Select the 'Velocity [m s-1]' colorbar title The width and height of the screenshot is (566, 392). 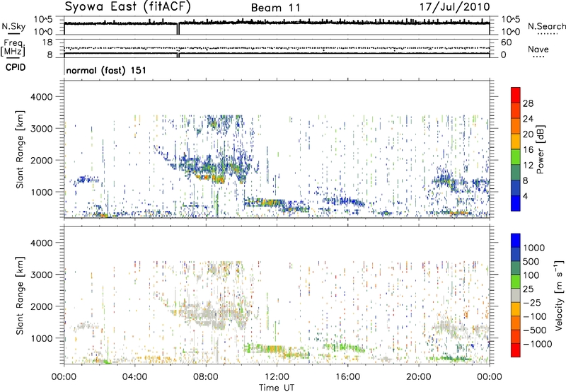pyautogui.click(x=559, y=295)
